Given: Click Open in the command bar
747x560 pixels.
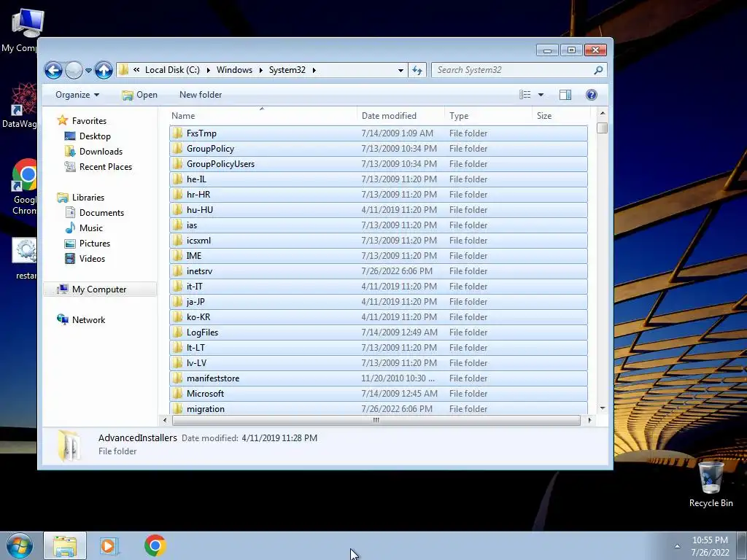Looking at the screenshot, I should tap(139, 95).
